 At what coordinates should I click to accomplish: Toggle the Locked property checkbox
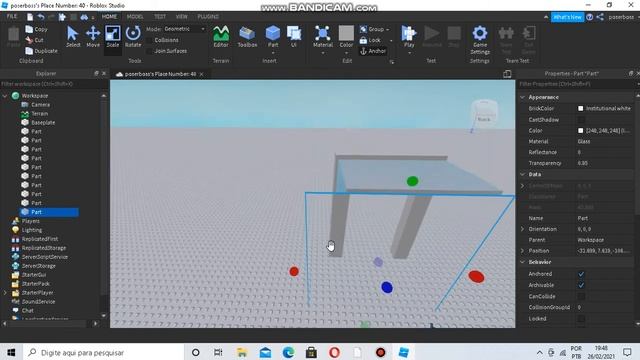pyautogui.click(x=581, y=318)
